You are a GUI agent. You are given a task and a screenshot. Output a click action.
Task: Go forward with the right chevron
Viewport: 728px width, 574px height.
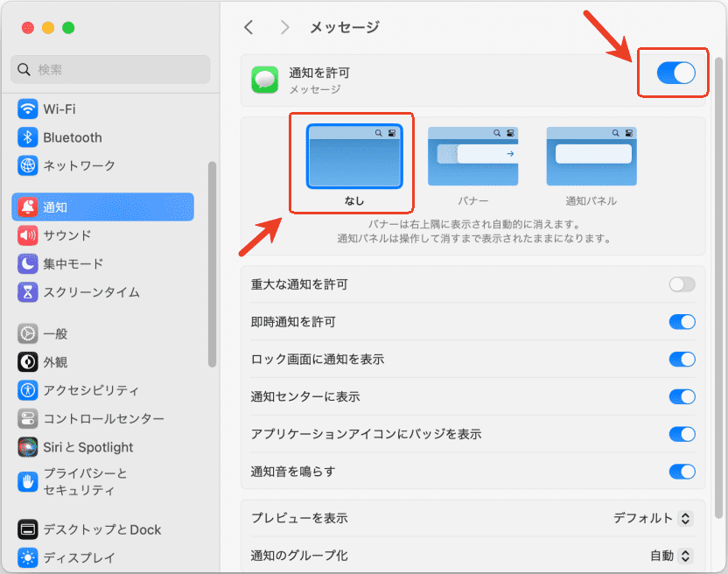coord(284,27)
